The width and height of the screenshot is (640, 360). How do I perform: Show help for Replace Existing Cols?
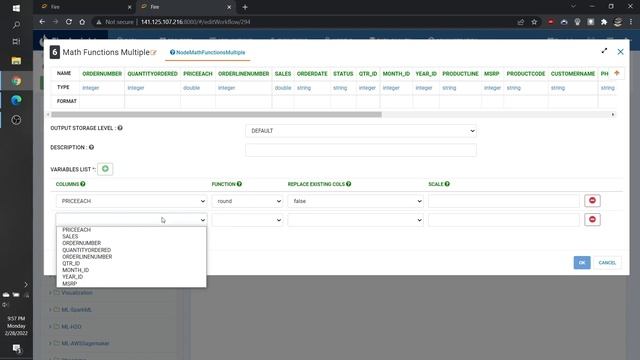[349, 184]
